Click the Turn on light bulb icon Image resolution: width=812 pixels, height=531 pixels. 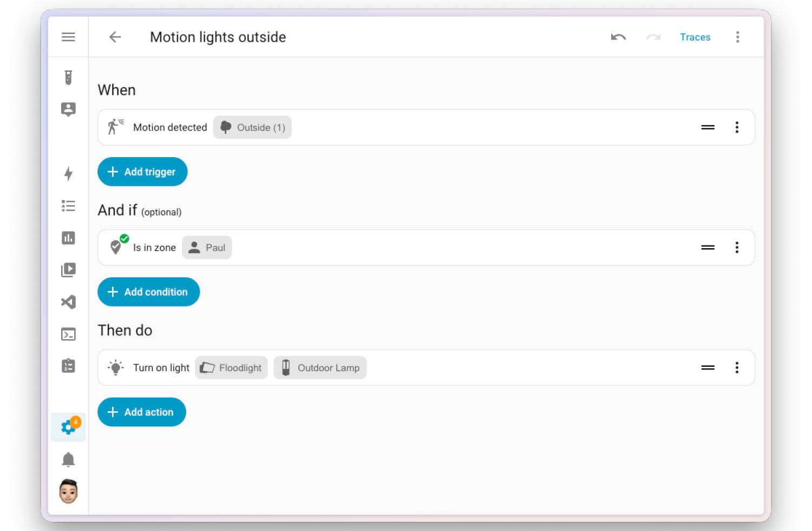click(x=115, y=367)
